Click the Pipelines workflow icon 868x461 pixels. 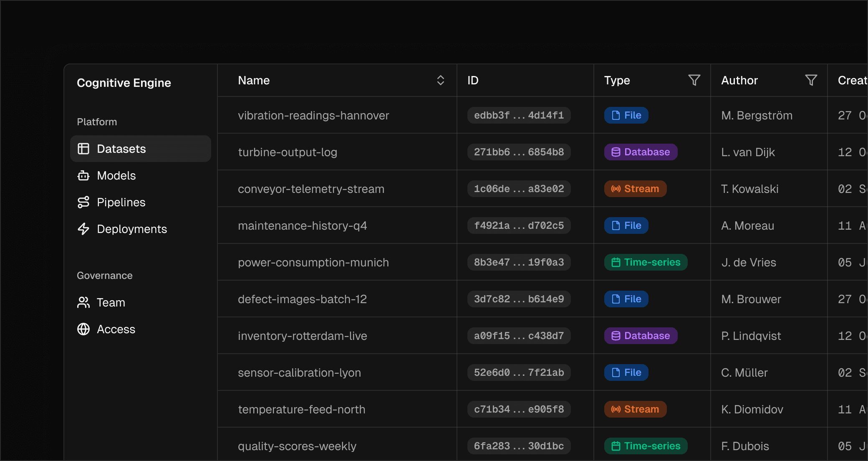tap(83, 202)
